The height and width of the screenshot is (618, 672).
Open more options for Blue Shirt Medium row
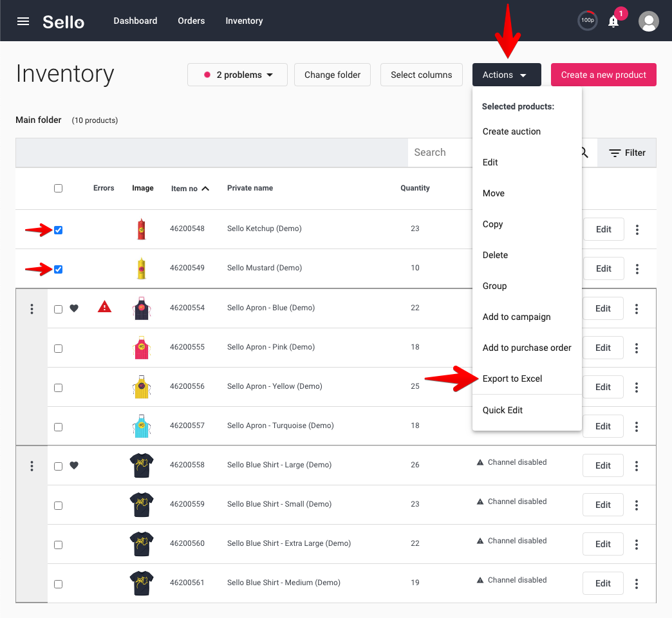click(x=637, y=584)
